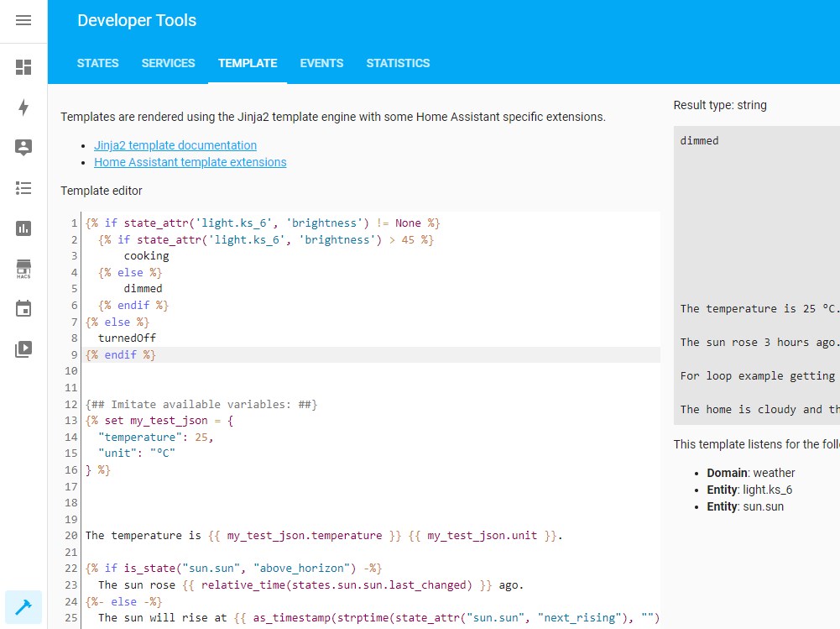Place cursor on line 9 endif

tap(121, 355)
